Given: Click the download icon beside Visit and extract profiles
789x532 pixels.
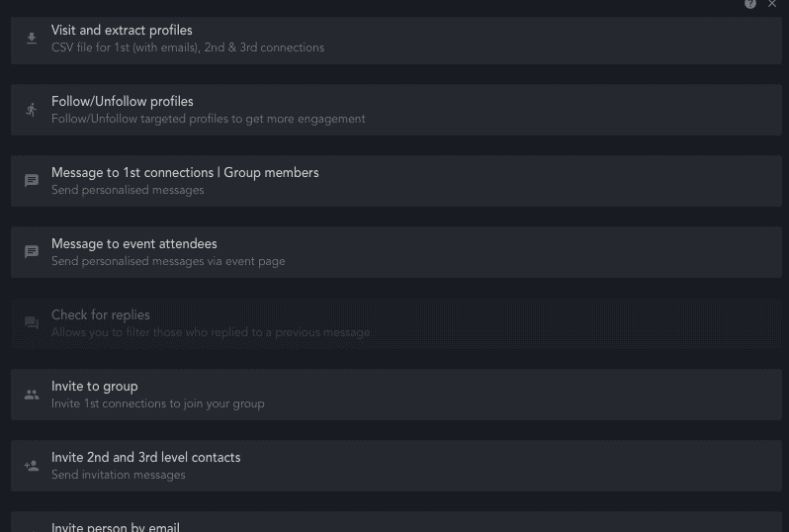Looking at the screenshot, I should pyautogui.click(x=32, y=39).
